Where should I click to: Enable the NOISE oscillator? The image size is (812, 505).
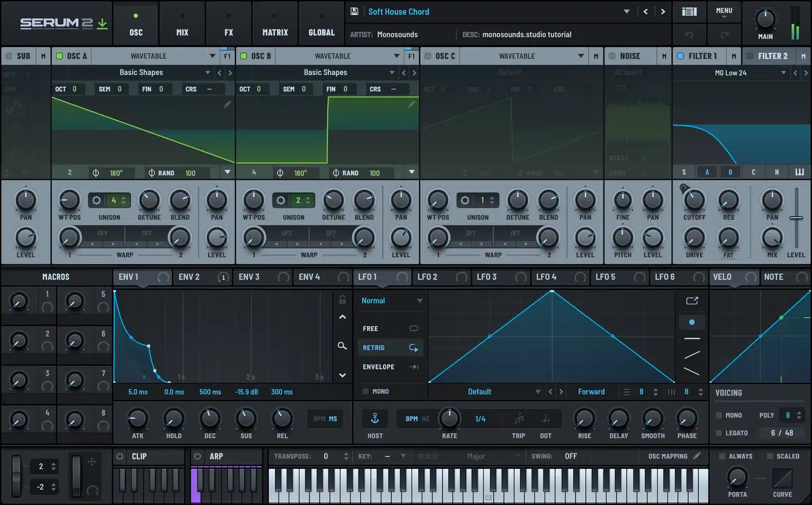(612, 56)
